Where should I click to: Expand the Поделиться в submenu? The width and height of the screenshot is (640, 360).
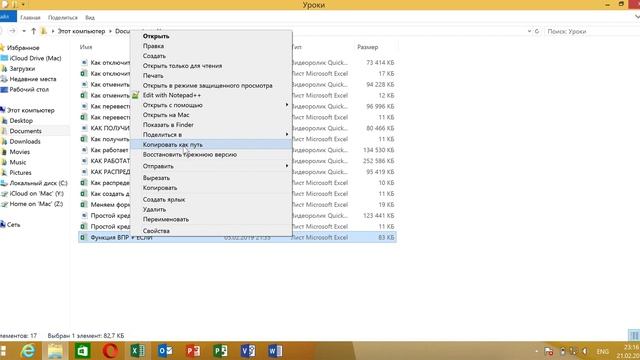pyautogui.click(x=287, y=134)
